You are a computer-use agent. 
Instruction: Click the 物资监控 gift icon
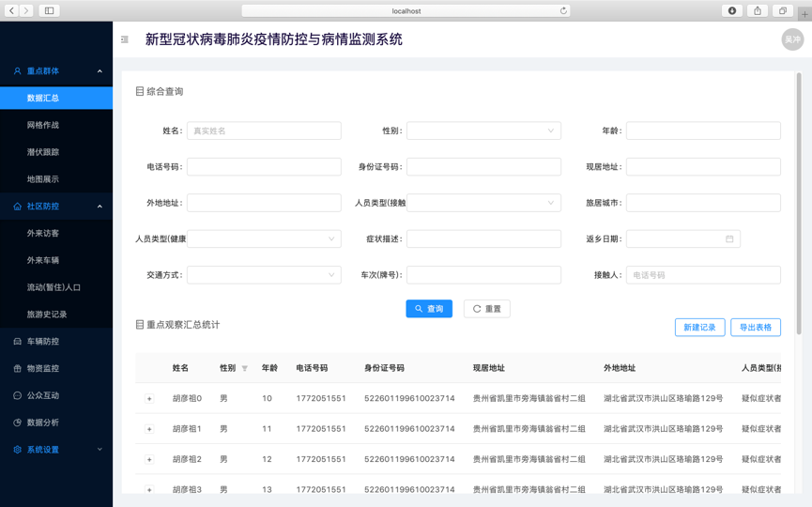18,368
